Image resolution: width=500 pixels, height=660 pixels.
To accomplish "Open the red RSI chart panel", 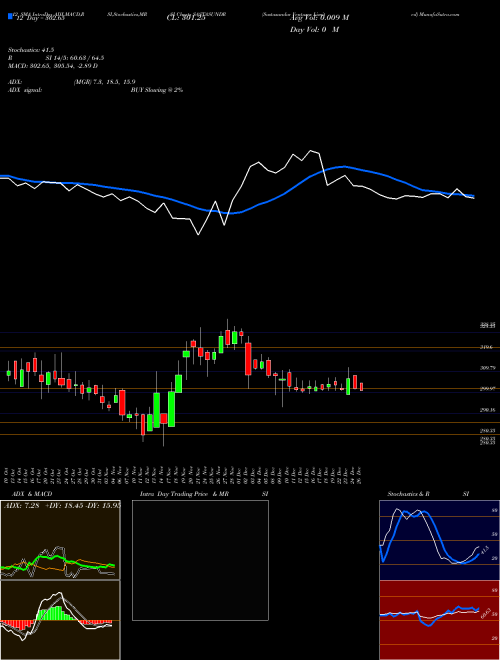I will point(439,620).
